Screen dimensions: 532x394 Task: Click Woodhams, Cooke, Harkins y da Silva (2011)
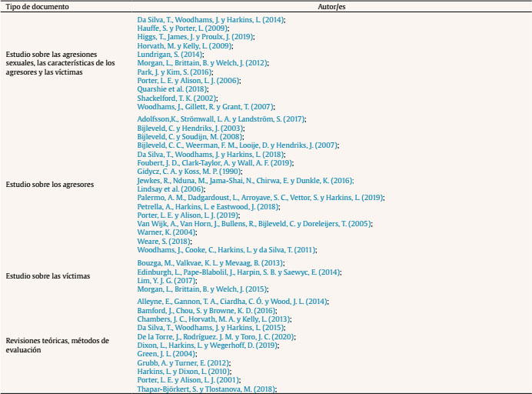click(x=227, y=250)
